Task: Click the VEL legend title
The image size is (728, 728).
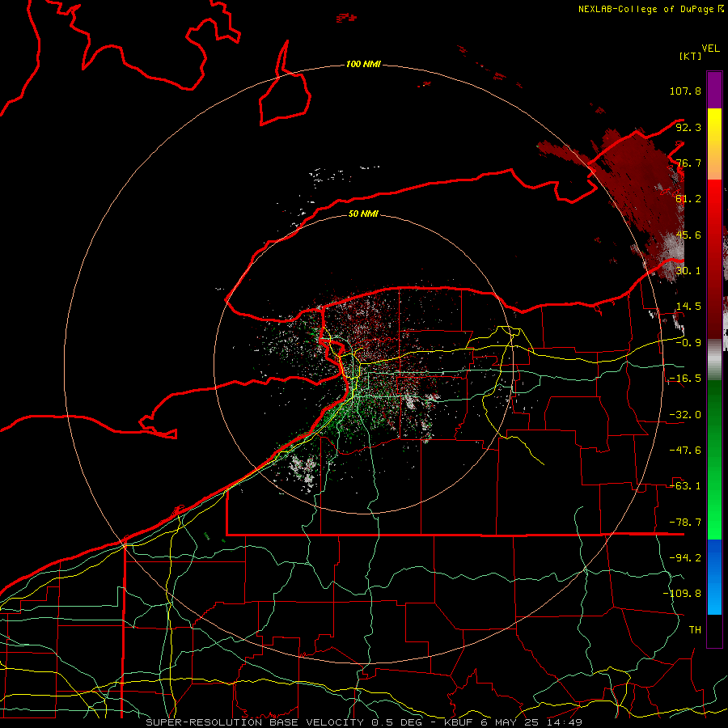Action: click(710, 49)
